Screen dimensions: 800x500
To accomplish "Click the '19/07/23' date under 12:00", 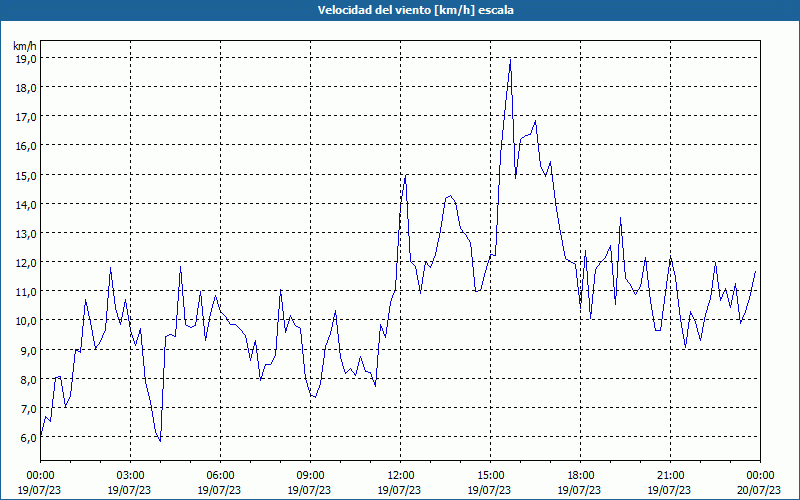I will point(399,490).
